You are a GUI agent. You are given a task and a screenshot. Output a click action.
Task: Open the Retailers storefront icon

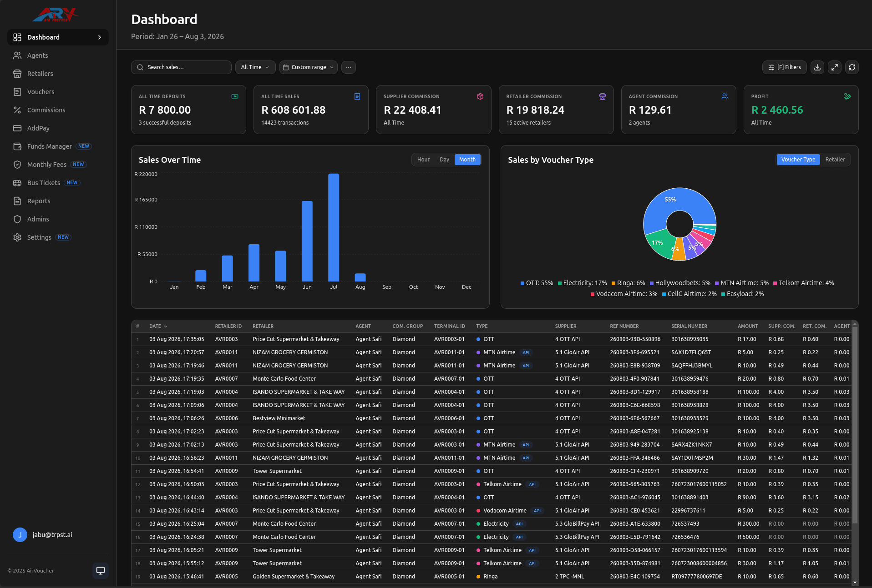click(17, 74)
